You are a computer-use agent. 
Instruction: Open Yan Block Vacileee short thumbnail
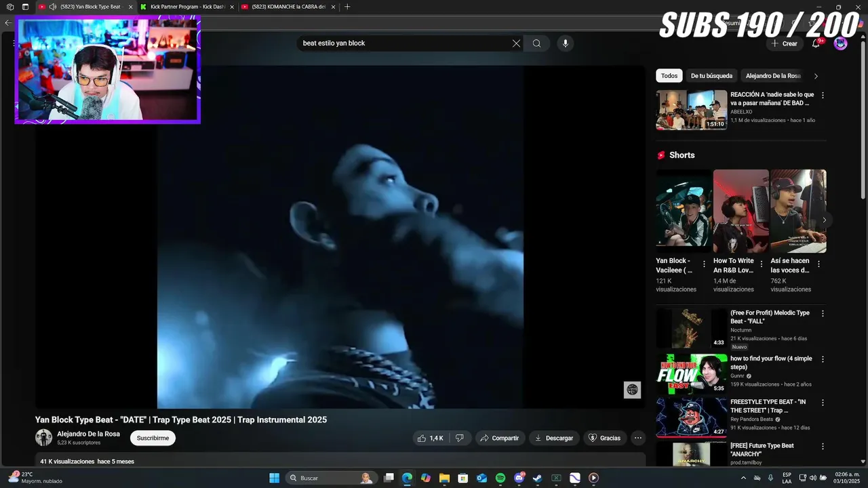point(684,211)
